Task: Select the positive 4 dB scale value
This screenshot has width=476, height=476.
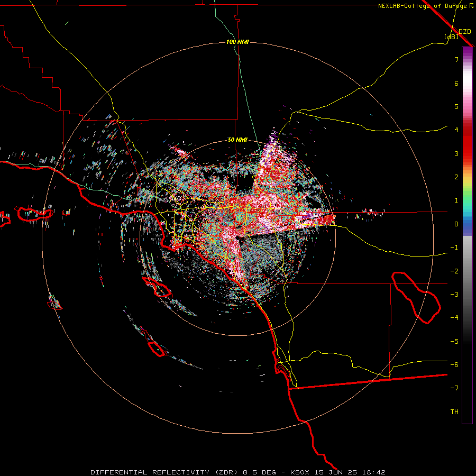Action: click(x=456, y=130)
